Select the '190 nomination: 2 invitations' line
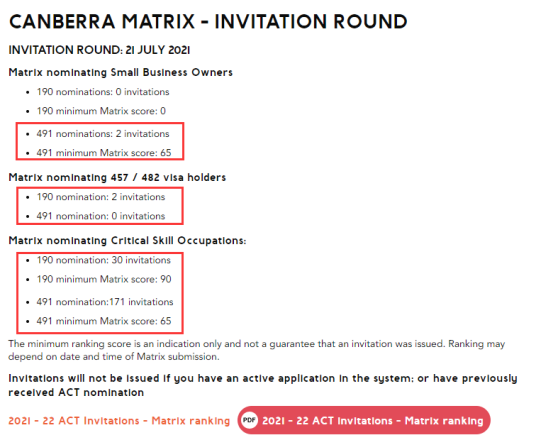The image size is (553, 440). pyautogui.click(x=101, y=197)
